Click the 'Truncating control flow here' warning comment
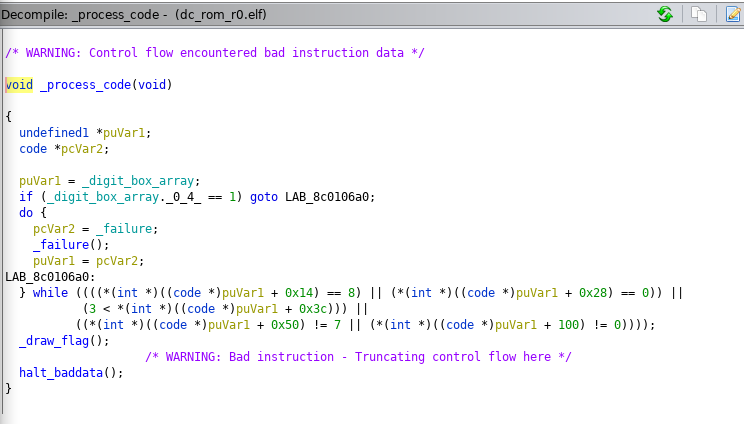Viewport: 744px width, 424px height. pyautogui.click(x=358, y=357)
